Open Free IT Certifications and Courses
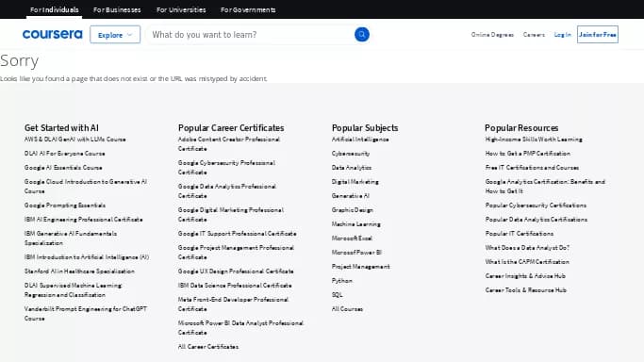644x362 pixels. 532,168
